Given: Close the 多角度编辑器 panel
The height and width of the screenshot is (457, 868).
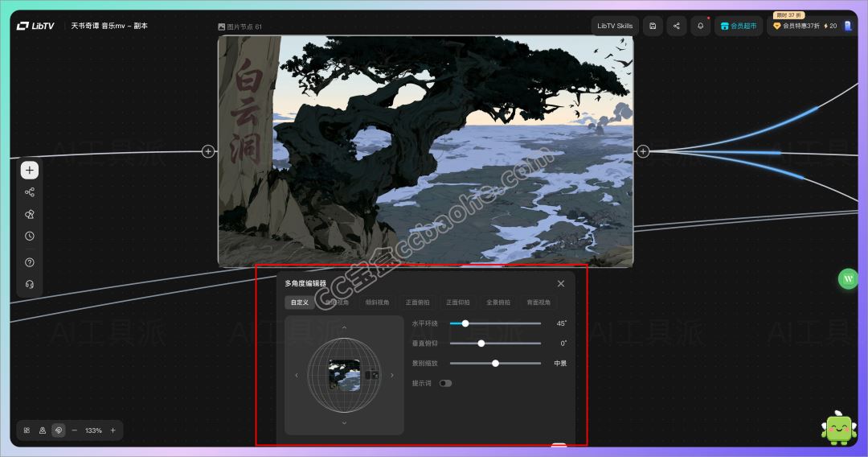Looking at the screenshot, I should point(561,284).
